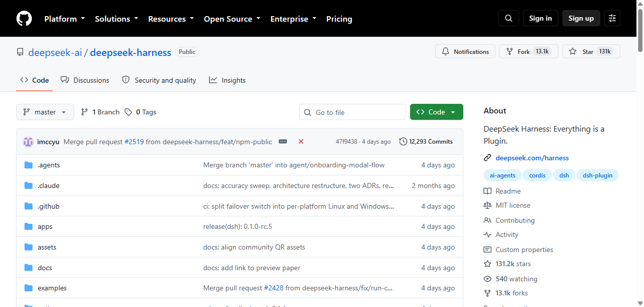
Task: Switch to the Code tab
Action: [x=34, y=80]
